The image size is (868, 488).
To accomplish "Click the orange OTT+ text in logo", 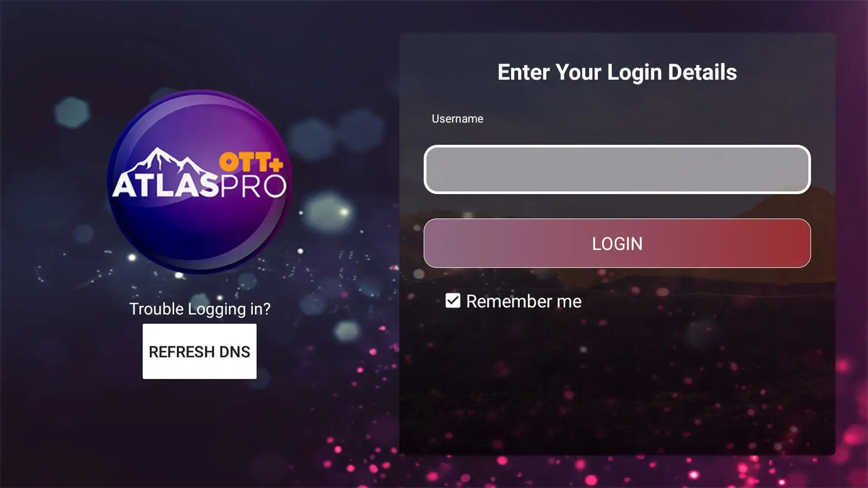I will click(x=251, y=162).
